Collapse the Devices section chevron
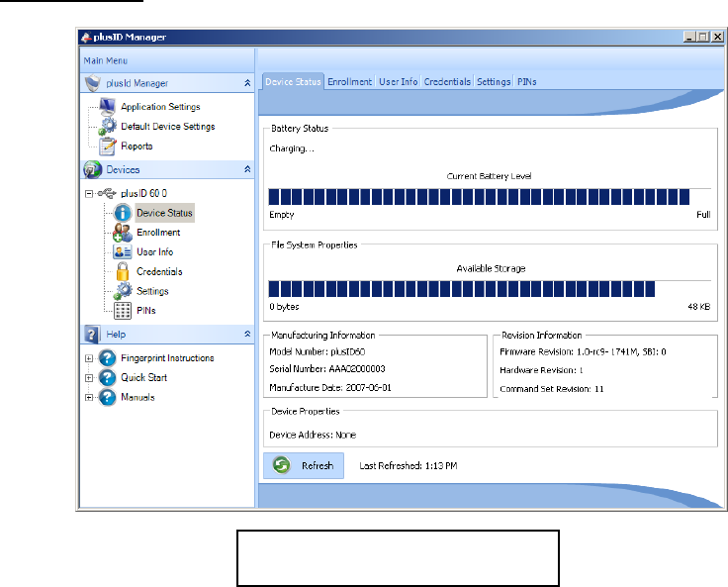The height and width of the screenshot is (587, 728). tap(247, 169)
